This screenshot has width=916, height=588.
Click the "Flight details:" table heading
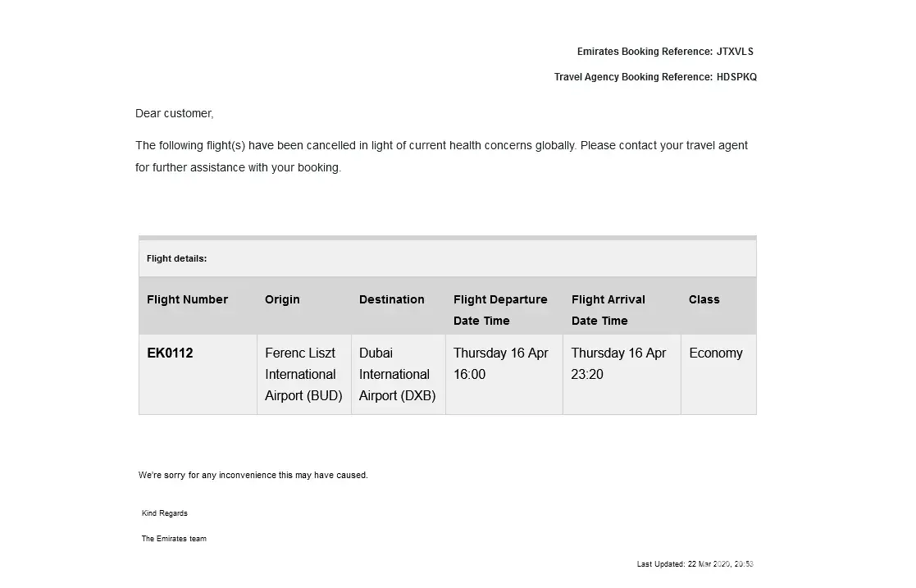[176, 258]
